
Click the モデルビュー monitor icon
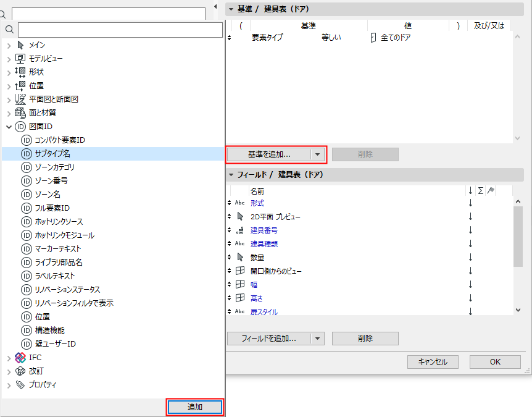coord(20,59)
